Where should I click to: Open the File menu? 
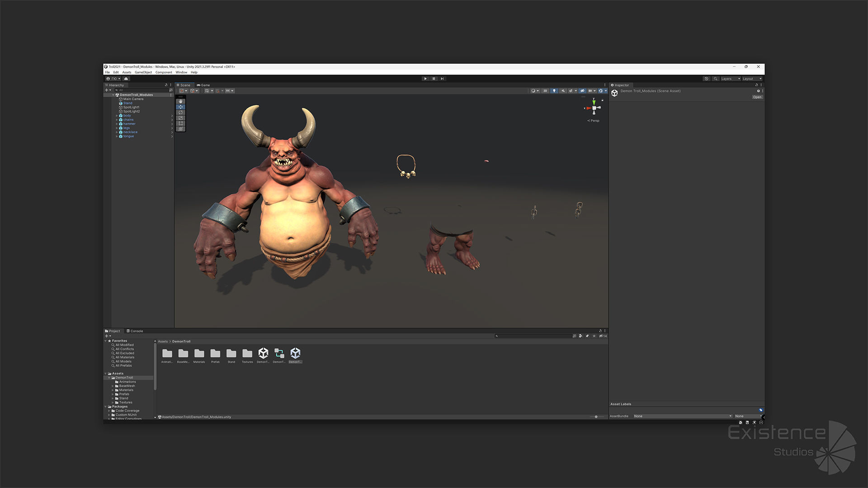(107, 72)
